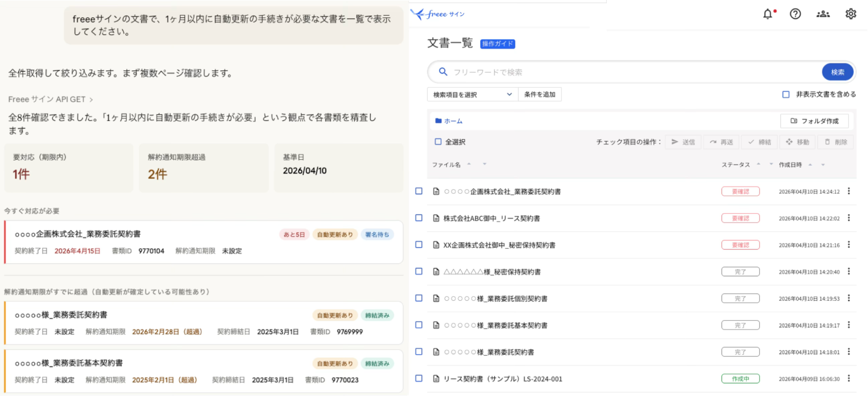Image resolution: width=868 pixels, height=396 pixels.
Task: Open the 検索項目を選択 dropdown
Action: click(x=472, y=95)
